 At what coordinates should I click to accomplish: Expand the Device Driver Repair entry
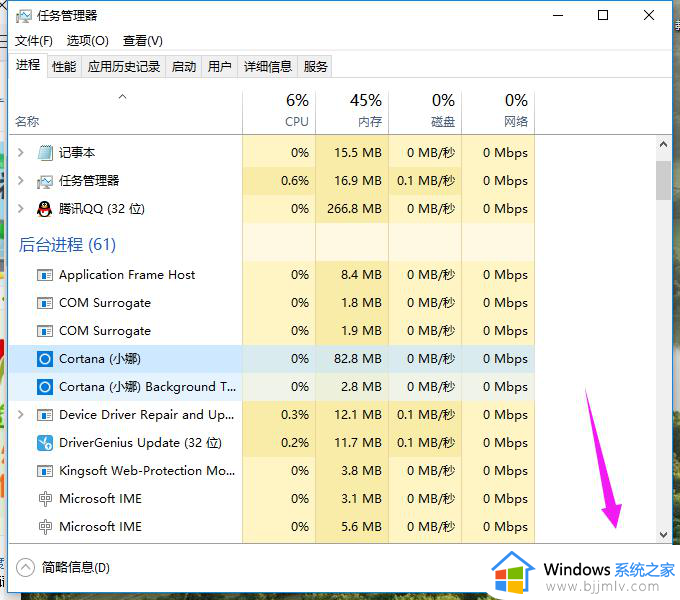(x=20, y=414)
